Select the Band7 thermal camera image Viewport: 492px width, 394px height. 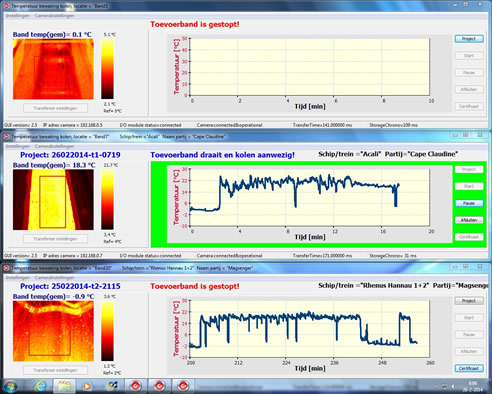click(x=53, y=200)
